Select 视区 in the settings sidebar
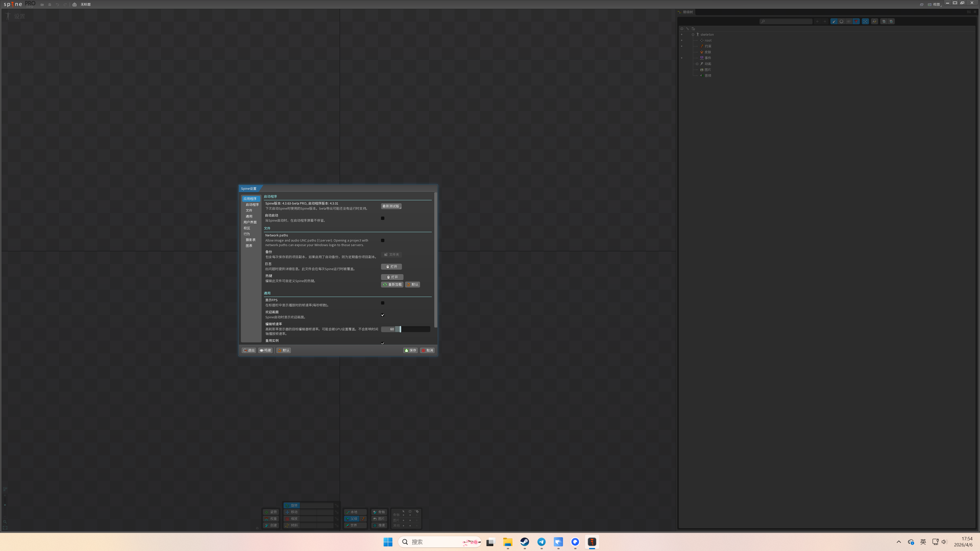The width and height of the screenshot is (980, 551). 247,228
